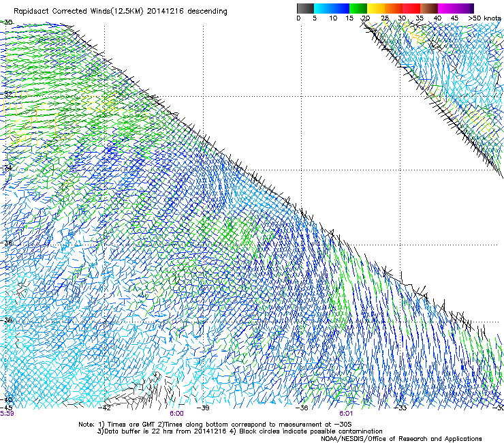Click the 'NOAA/NESDIS/Office of Research and Applications' credit
504x443 pixels.
(401, 439)
